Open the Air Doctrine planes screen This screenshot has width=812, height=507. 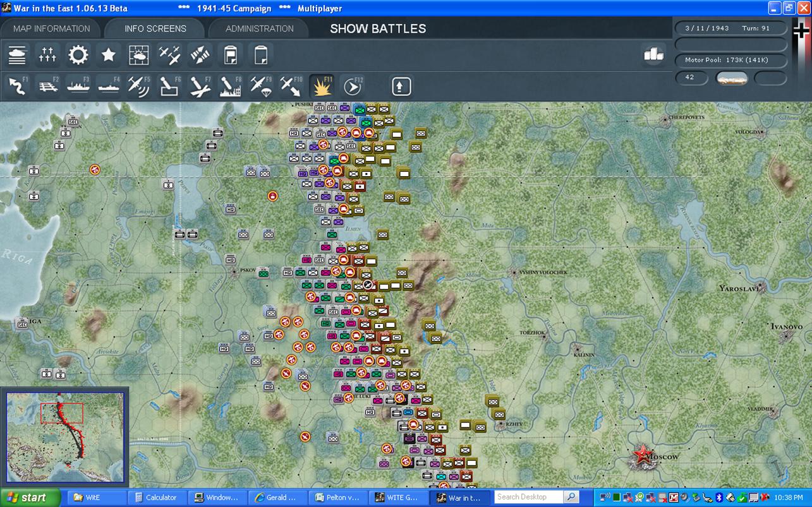pos(169,56)
